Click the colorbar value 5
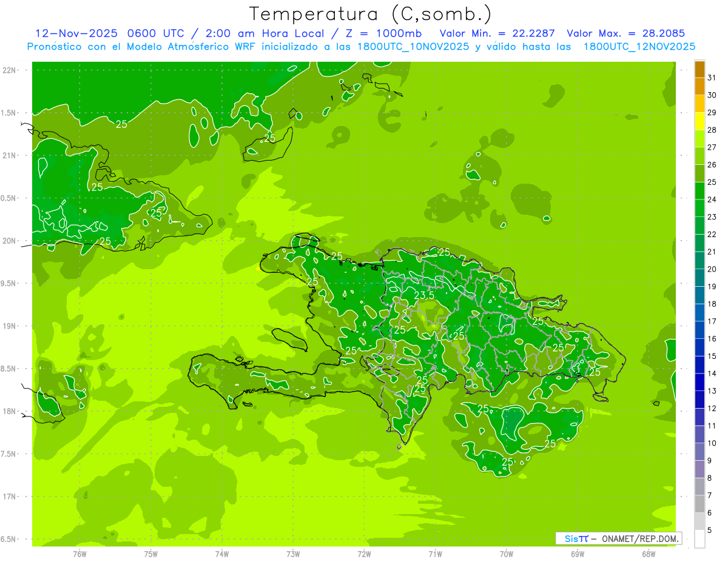The image size is (728, 562). [710, 530]
